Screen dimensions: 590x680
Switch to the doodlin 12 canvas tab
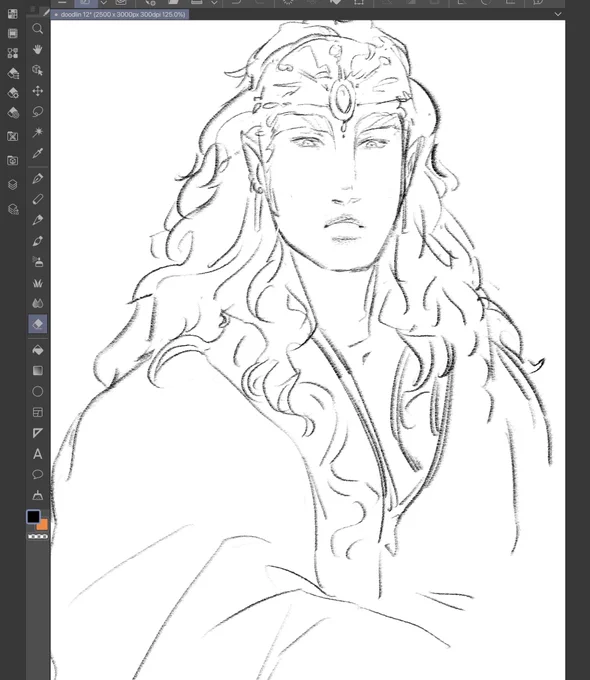coord(120,14)
